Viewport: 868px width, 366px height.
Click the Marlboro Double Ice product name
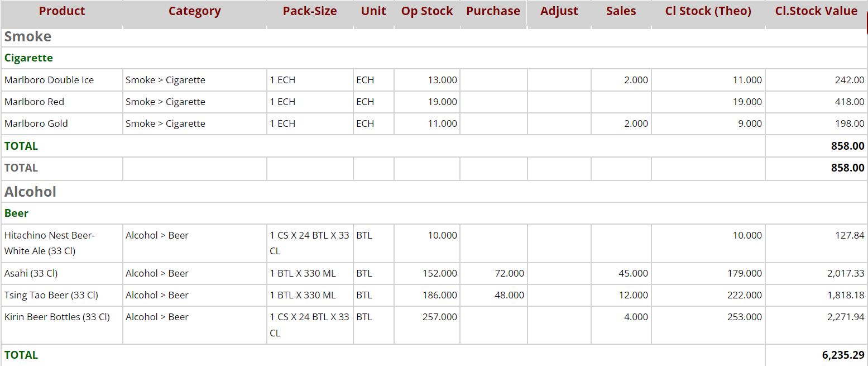(x=49, y=80)
